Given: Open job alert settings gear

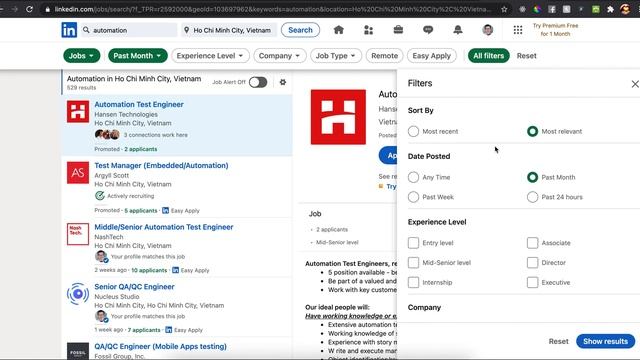Looking at the screenshot, I should [282, 82].
